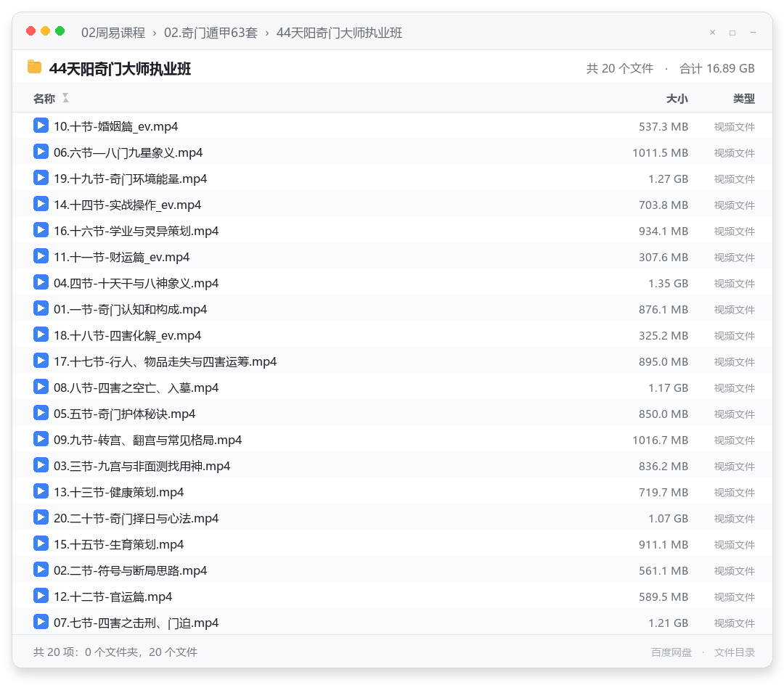This screenshot has width=784, height=685.
Task: Click video icon for 03.三节-九宫与非面测找用神.mp4
Action: coord(41,465)
